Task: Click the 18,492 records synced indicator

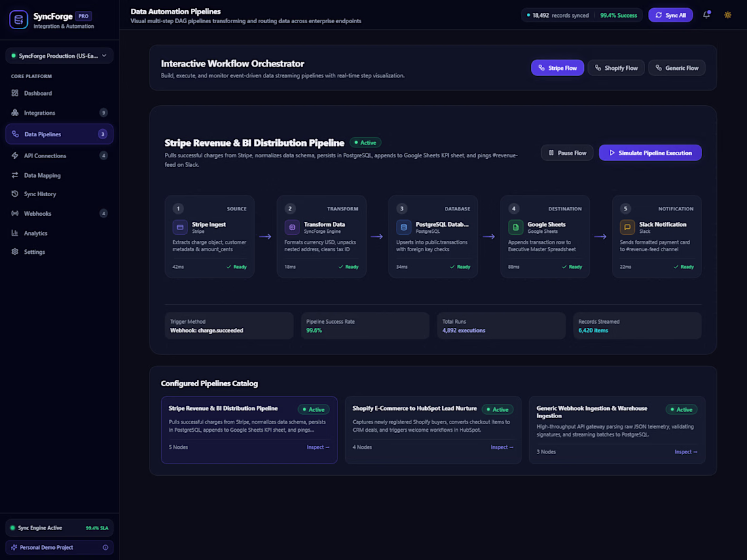Action: coord(558,15)
